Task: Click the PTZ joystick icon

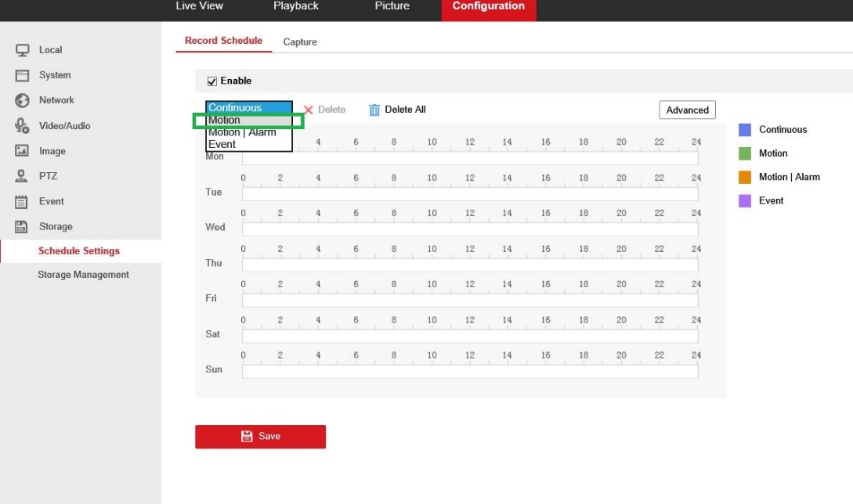Action: tap(21, 175)
